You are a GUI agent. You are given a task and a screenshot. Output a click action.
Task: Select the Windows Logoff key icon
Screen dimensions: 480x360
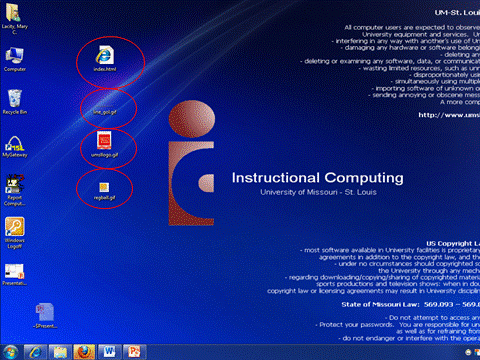point(15,227)
